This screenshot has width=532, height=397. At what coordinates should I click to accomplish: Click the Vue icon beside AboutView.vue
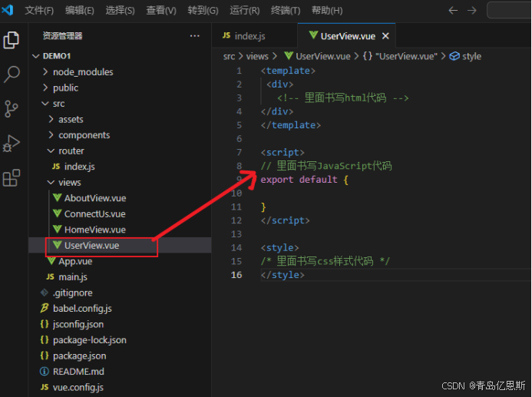coord(58,197)
